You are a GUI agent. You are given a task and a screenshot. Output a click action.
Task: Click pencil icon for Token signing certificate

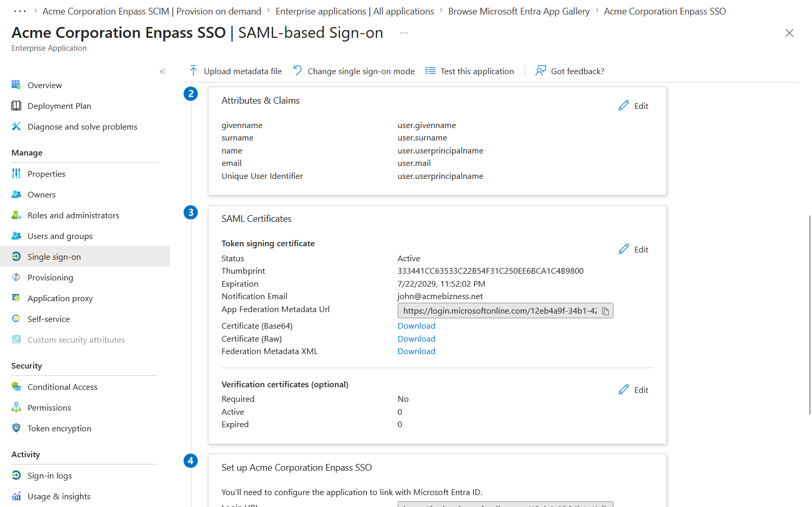(624, 249)
